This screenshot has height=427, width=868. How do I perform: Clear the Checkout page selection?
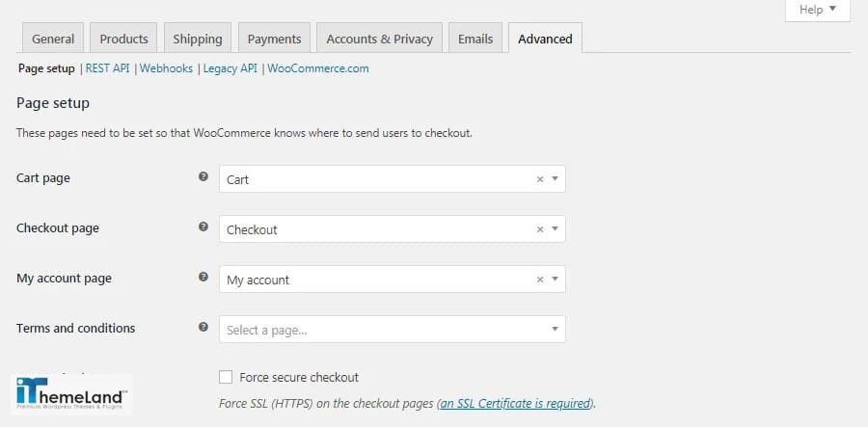[540, 229]
